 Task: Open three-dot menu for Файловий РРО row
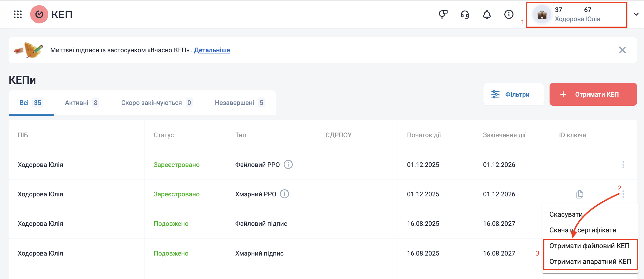(x=623, y=165)
